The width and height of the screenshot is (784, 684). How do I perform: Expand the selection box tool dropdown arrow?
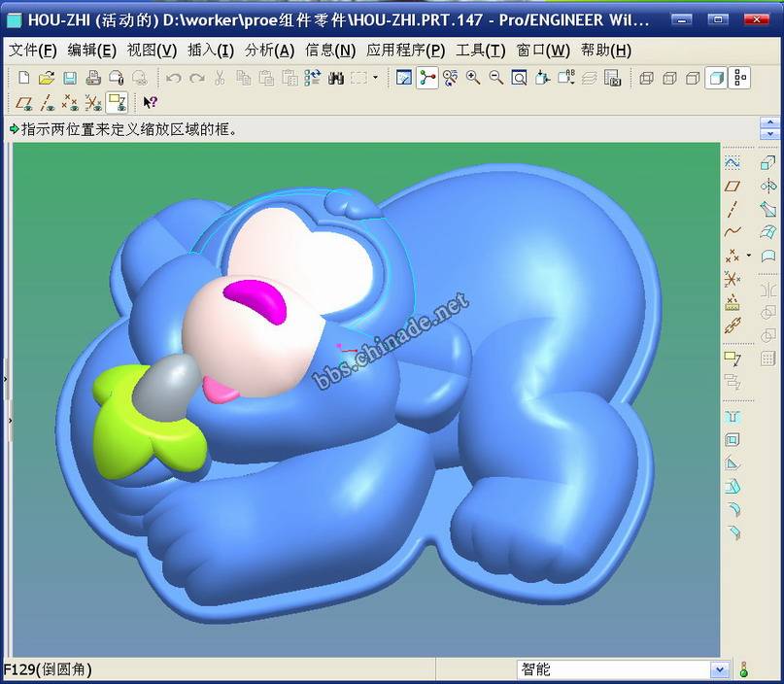(x=375, y=78)
